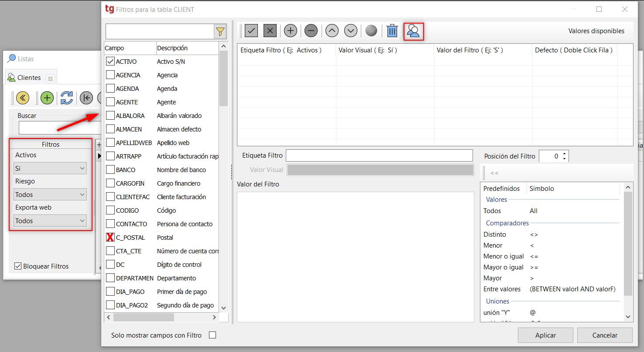
Task: Select the Menor < comparator
Action: point(552,245)
